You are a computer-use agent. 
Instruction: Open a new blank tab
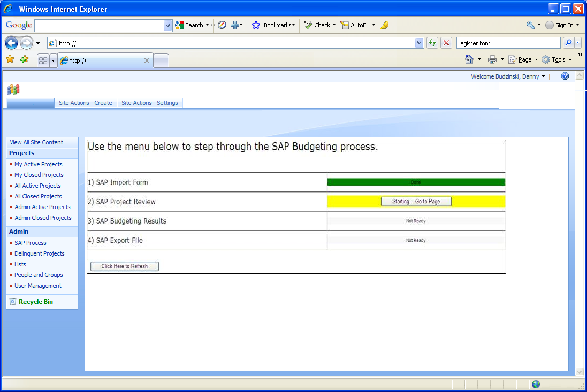point(162,60)
